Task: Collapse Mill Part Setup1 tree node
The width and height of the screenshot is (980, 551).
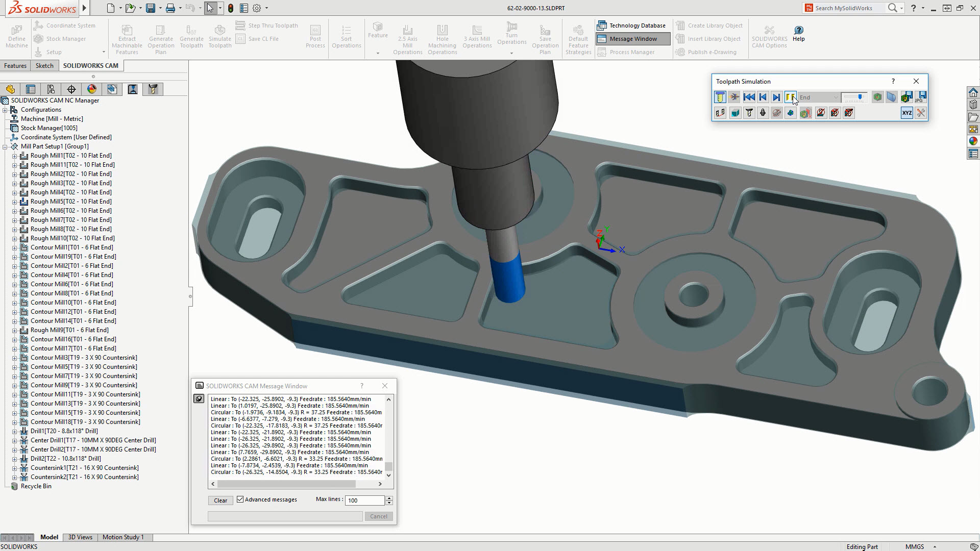Action: (x=5, y=147)
